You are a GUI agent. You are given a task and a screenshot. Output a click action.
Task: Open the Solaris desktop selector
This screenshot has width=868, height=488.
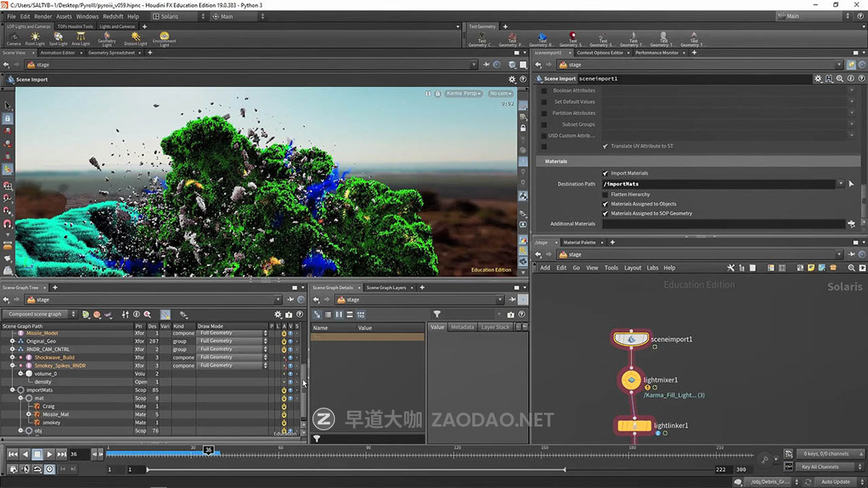click(178, 16)
